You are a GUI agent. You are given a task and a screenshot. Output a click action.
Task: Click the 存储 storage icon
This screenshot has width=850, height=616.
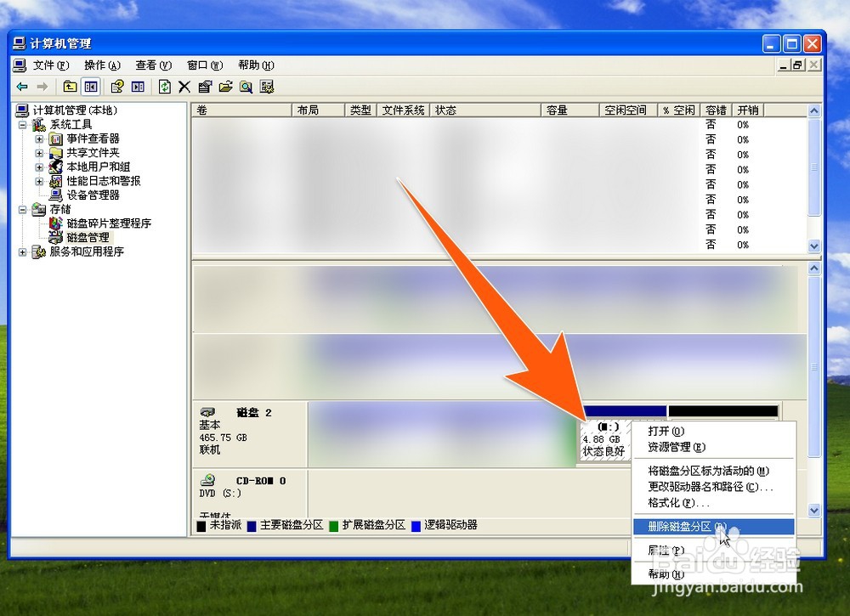click(39, 209)
